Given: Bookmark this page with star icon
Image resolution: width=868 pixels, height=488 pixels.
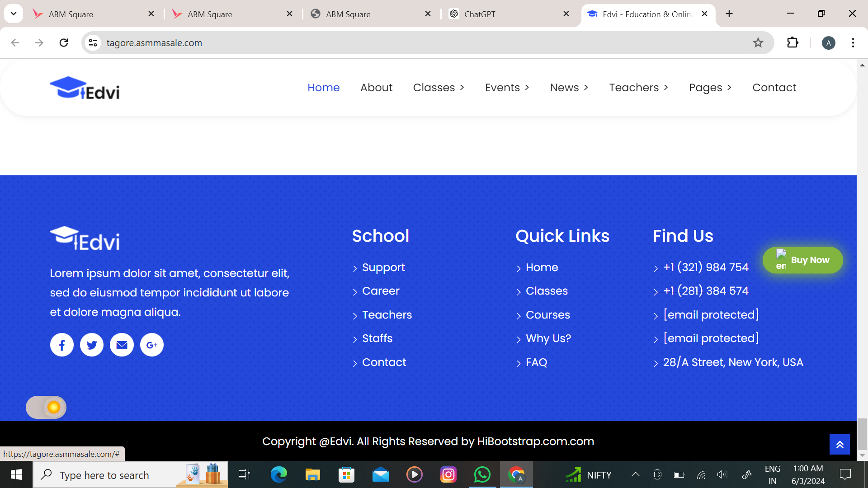Looking at the screenshot, I should (x=758, y=43).
